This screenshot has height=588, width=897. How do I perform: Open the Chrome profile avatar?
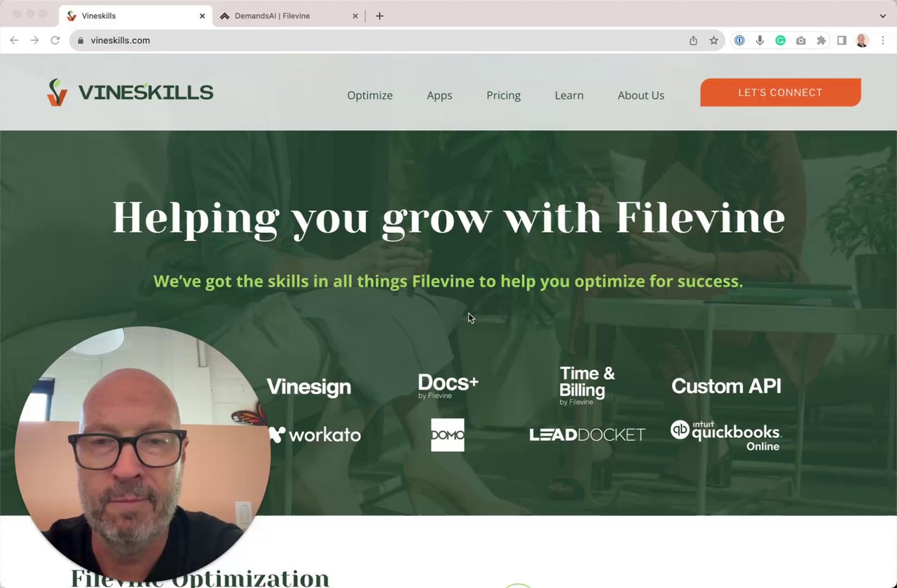862,41
